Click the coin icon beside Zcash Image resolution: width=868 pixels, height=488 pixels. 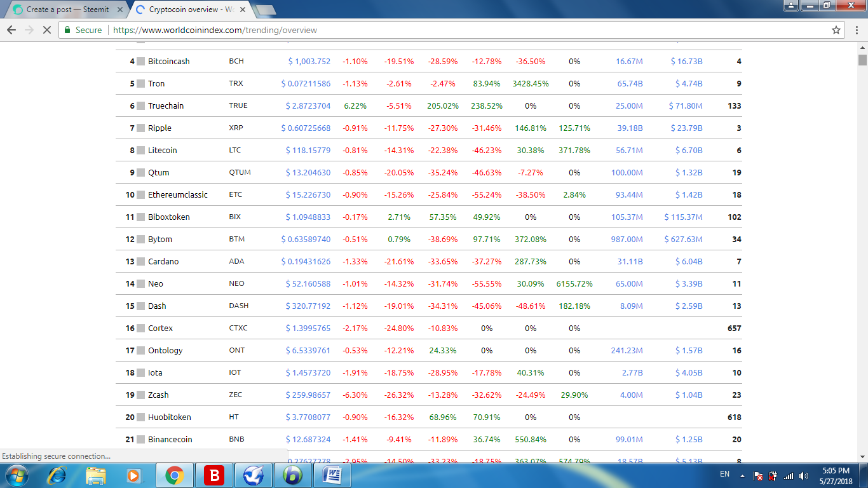141,395
